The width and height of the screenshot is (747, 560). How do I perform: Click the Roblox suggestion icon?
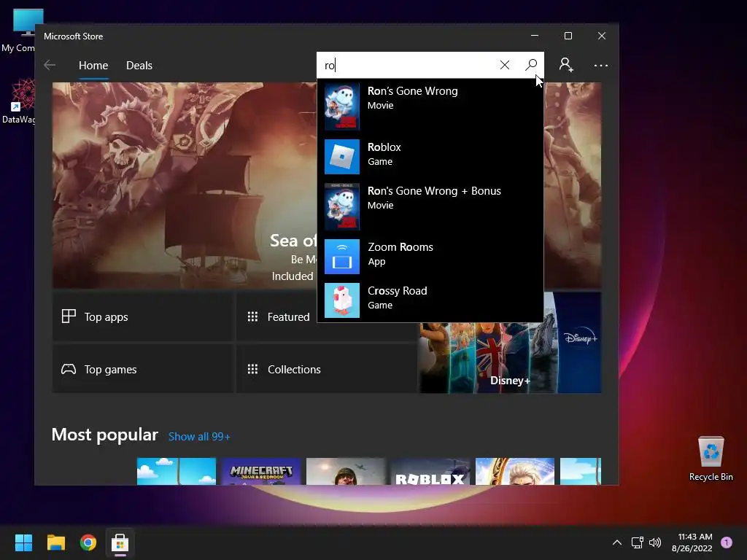coord(342,157)
